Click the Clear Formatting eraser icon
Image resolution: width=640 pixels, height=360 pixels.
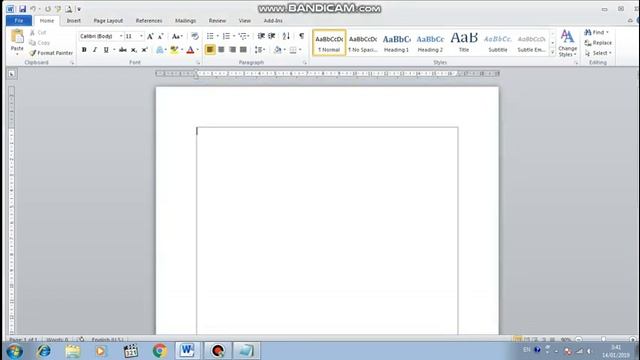click(195, 36)
